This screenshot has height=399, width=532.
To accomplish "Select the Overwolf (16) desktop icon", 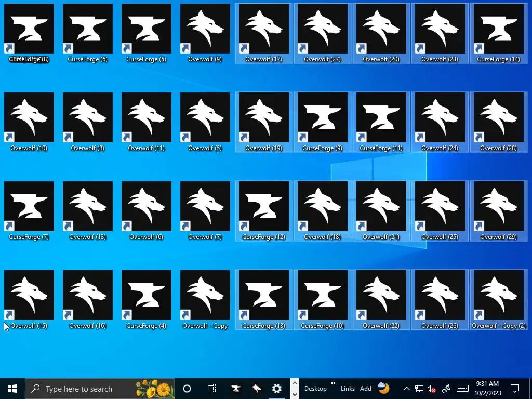I will 87,300.
